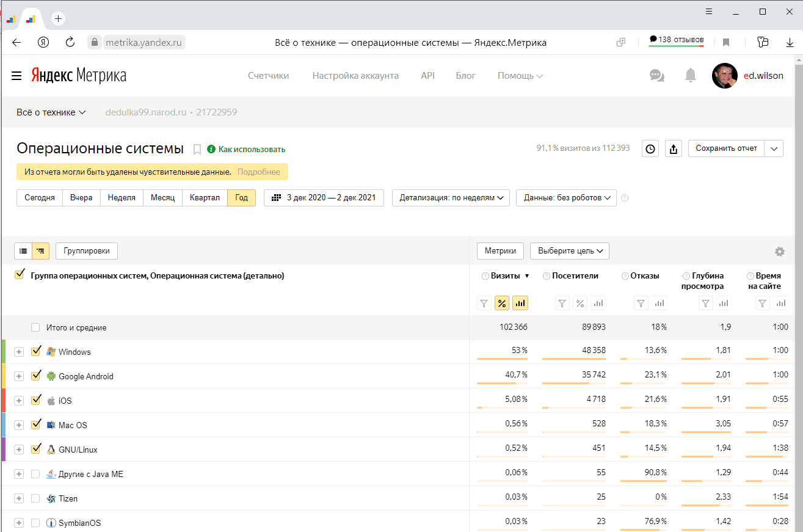Open Данные: без роботов dropdown

click(x=566, y=198)
